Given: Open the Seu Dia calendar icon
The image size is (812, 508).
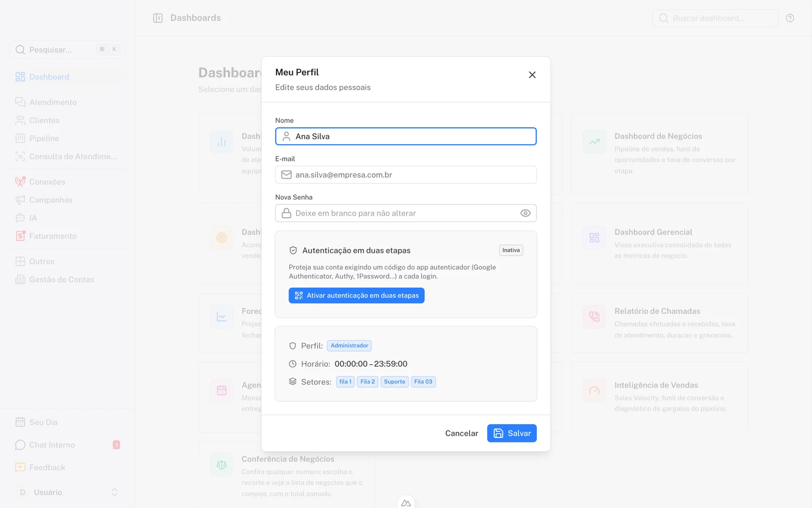Looking at the screenshot, I should 20,422.
